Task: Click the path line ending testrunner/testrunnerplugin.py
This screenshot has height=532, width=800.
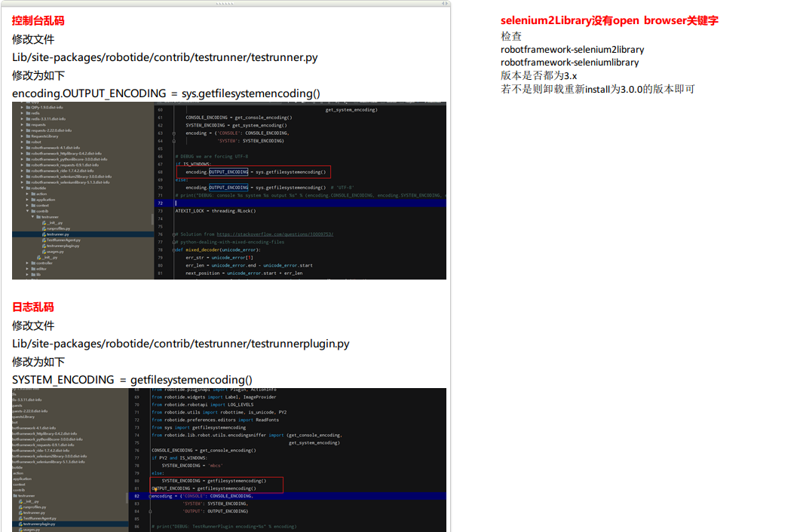Action: [181, 344]
